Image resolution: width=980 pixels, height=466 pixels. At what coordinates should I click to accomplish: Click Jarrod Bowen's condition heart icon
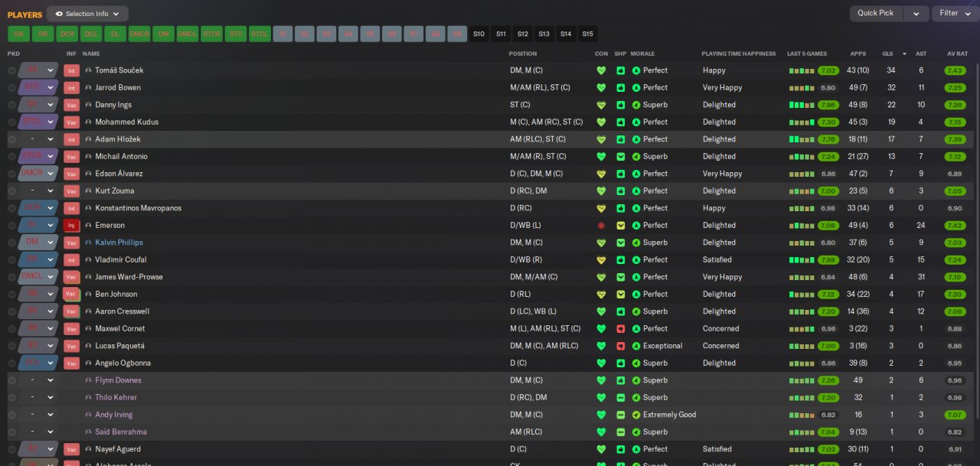point(601,88)
